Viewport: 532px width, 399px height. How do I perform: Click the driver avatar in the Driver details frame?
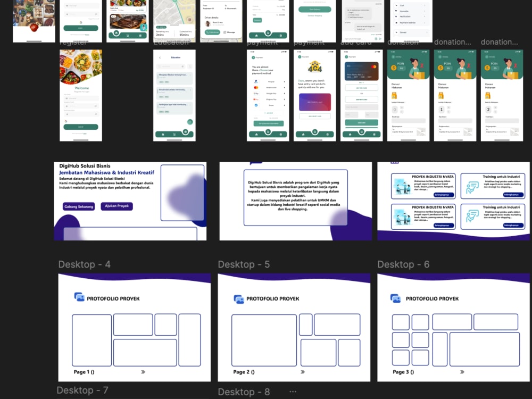207,23
